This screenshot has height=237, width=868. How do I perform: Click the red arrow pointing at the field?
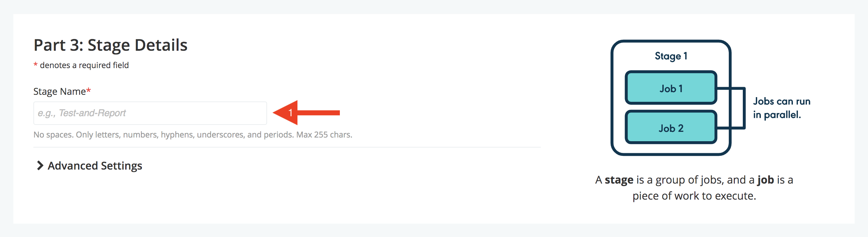click(306, 112)
